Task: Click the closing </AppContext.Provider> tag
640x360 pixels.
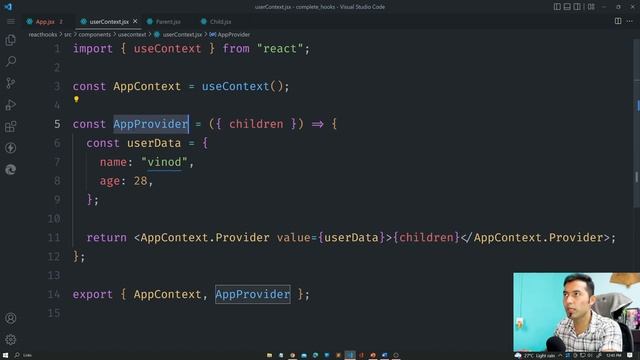Action: click(536, 238)
